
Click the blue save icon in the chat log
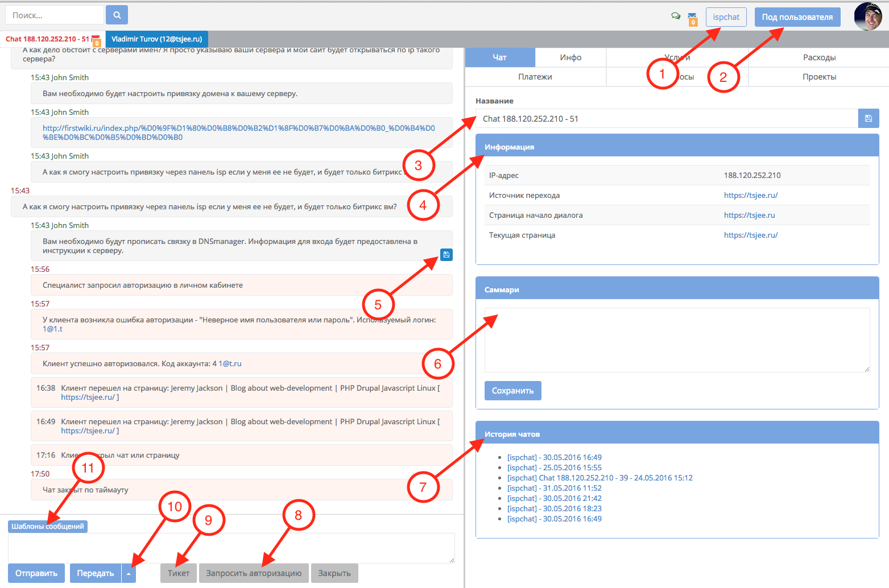pos(446,255)
